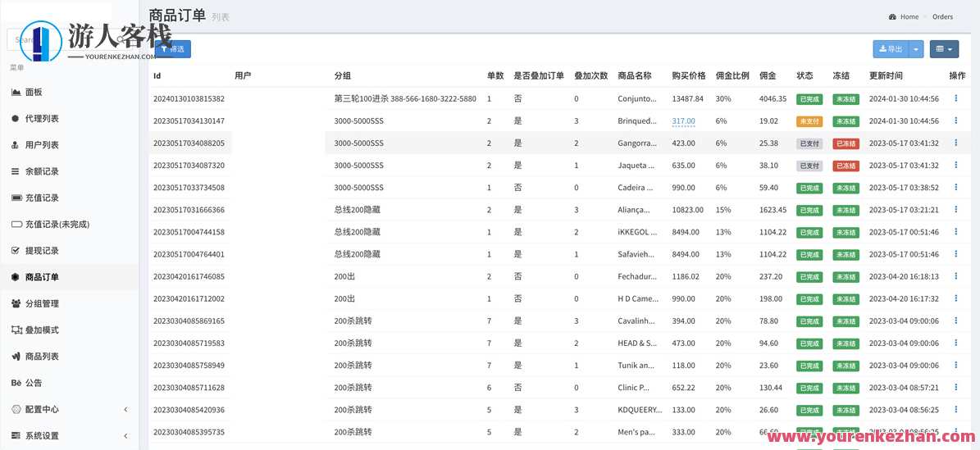
Task: Open the 面板 dashboard chart icon
Action: (16, 93)
